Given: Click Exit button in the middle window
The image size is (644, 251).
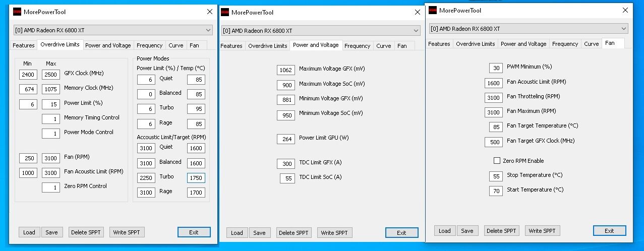Looking at the screenshot, I should coord(401,233).
